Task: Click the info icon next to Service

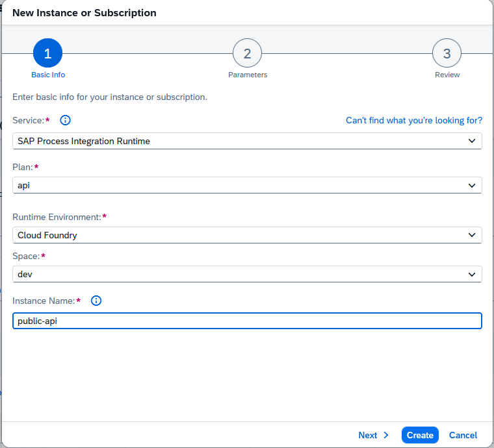Action: (x=65, y=120)
